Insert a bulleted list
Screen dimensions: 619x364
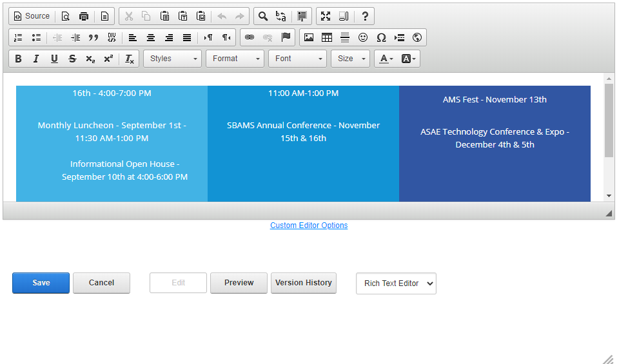click(x=36, y=37)
